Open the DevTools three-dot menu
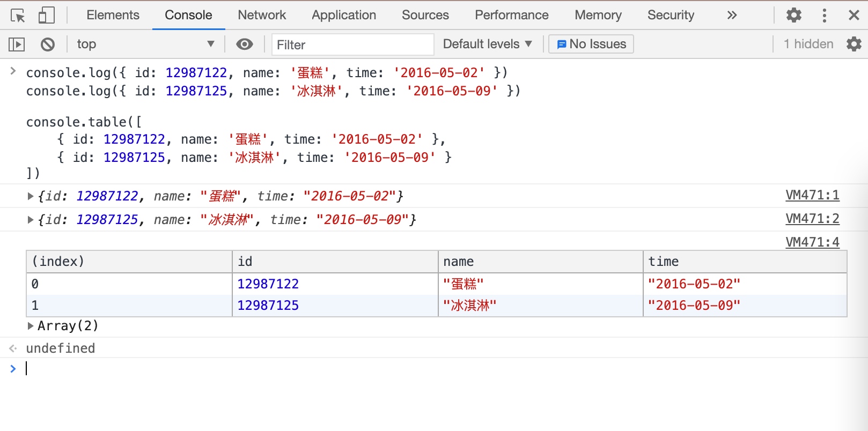 click(825, 16)
